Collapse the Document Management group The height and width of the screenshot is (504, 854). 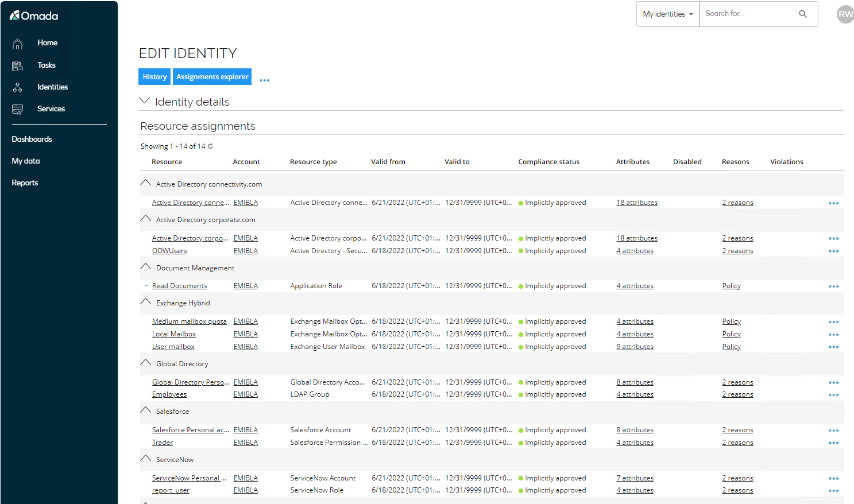[x=146, y=267]
